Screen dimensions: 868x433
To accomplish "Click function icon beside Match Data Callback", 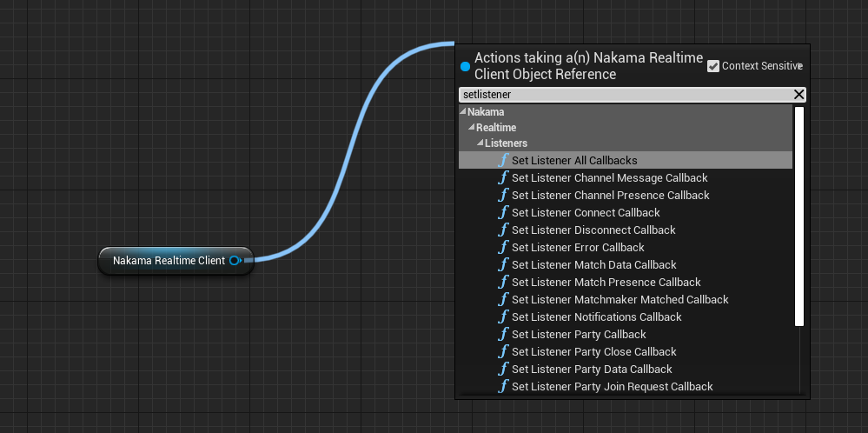I will coord(503,264).
